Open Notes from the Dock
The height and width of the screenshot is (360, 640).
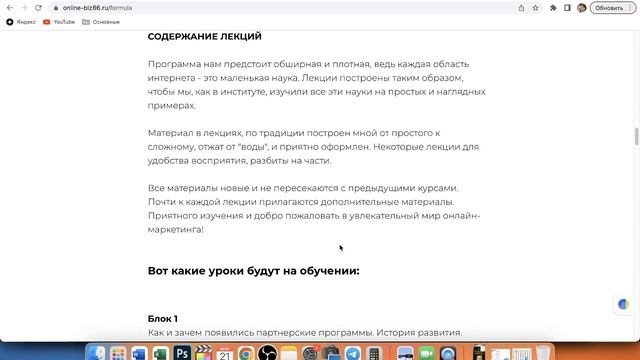point(289,353)
